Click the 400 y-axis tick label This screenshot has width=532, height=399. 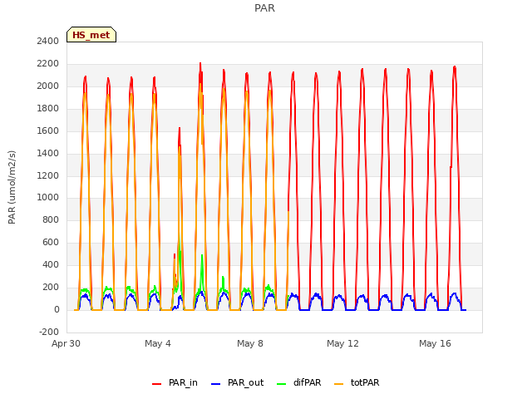(x=51, y=264)
